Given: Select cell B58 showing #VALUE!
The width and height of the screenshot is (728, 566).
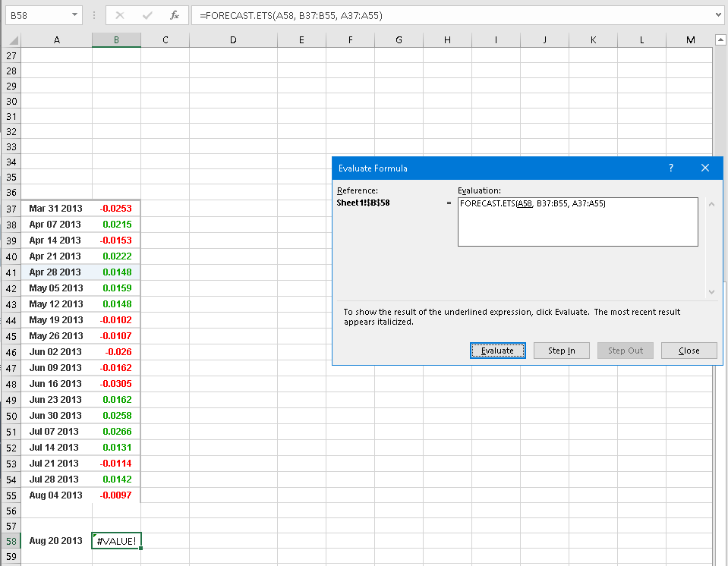Looking at the screenshot, I should point(116,540).
